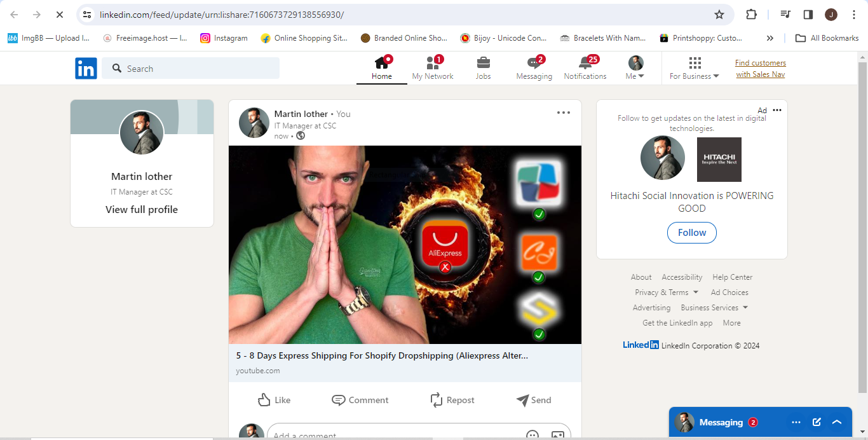Viewport: 868px width, 440px height.
Task: Click the post author's avatar
Action: click(x=254, y=123)
